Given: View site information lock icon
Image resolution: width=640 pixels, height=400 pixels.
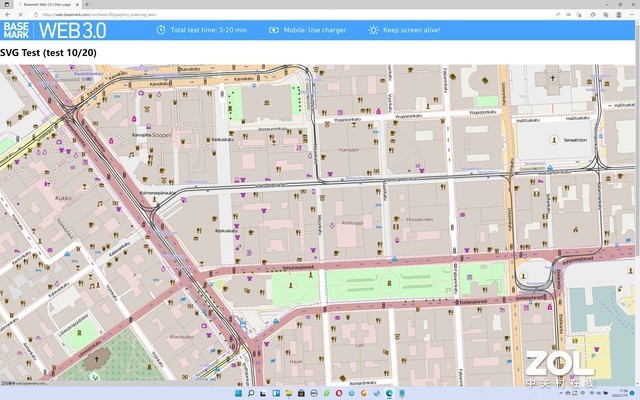Looking at the screenshot, I should tap(36, 15).
